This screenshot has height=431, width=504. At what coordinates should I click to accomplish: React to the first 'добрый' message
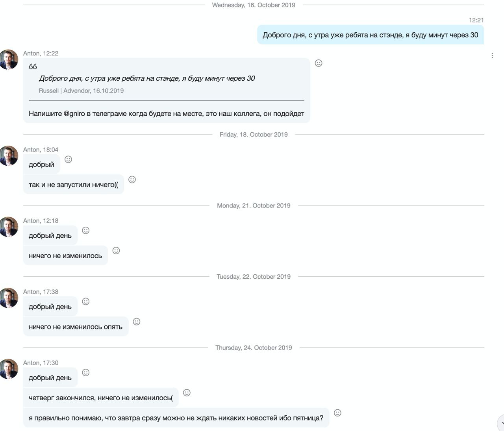[x=68, y=159]
